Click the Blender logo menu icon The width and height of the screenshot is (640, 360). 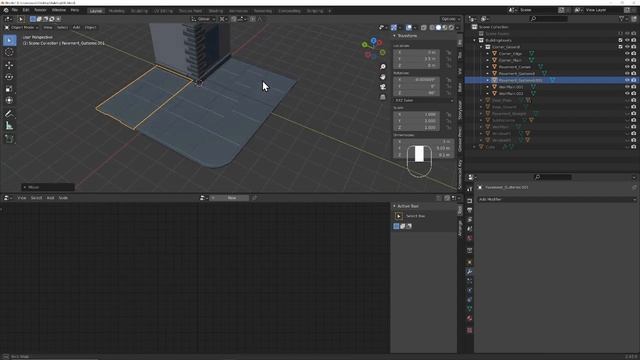point(6,10)
